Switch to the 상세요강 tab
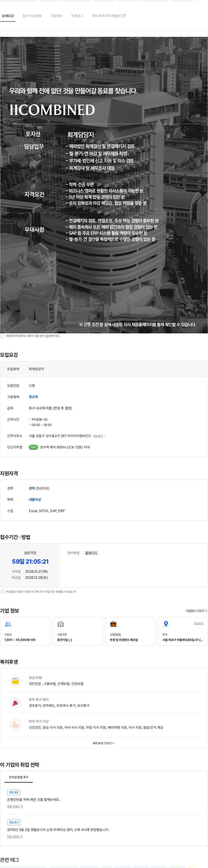The width and height of the screenshot is (208, 868). 8,16
